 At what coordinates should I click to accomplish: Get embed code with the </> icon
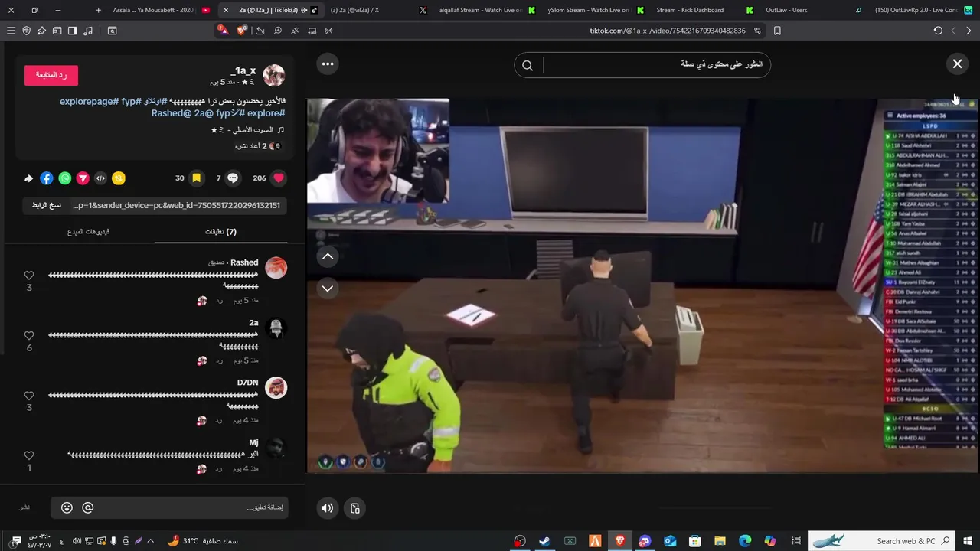[x=100, y=178]
